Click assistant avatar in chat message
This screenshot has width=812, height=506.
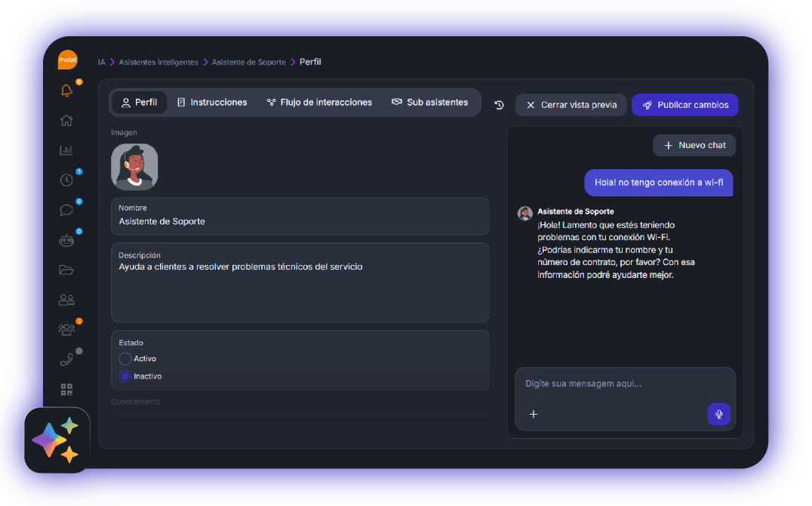[x=525, y=214]
